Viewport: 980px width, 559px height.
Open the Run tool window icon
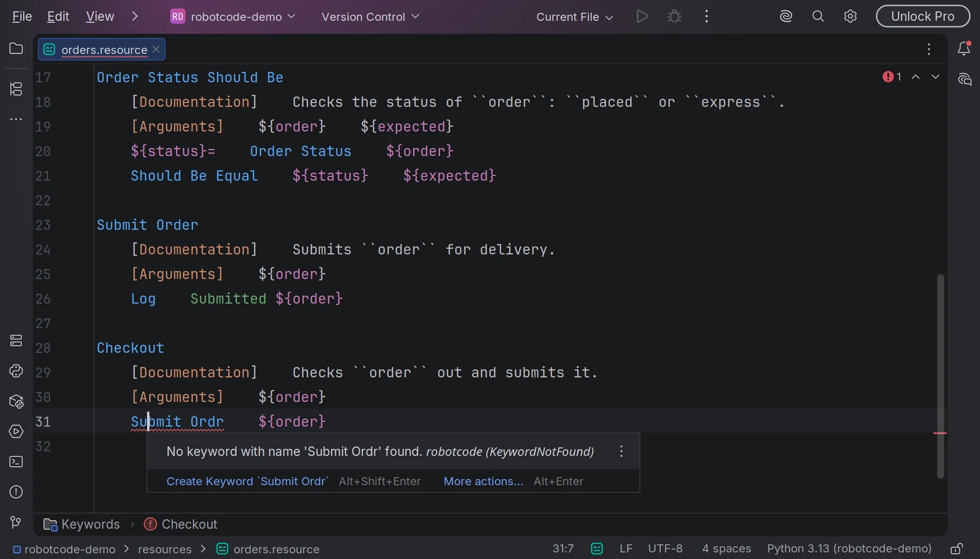tap(16, 431)
